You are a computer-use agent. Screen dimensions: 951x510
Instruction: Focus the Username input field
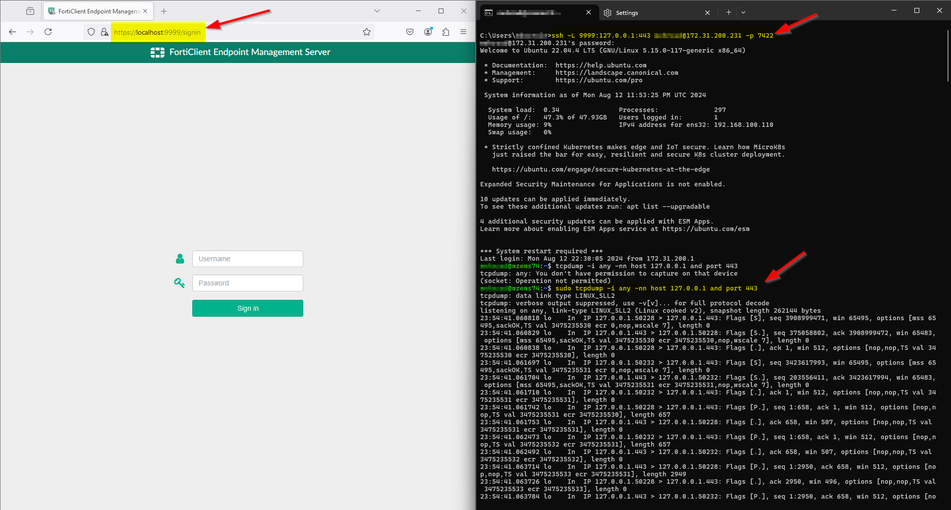pyautogui.click(x=247, y=258)
